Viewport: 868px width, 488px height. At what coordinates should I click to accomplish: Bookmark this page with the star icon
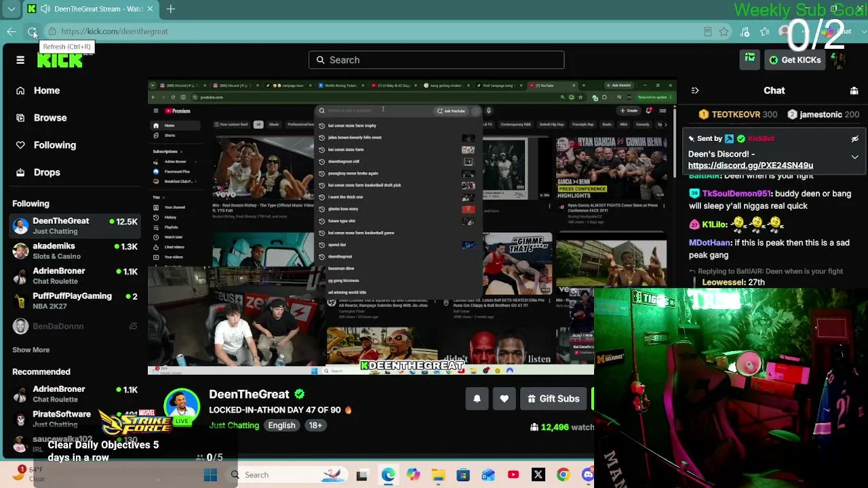(x=724, y=31)
